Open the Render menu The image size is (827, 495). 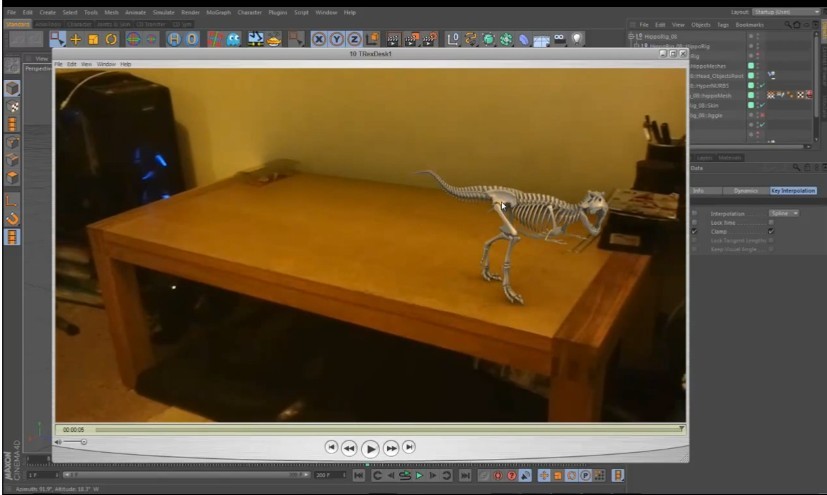tap(190, 12)
